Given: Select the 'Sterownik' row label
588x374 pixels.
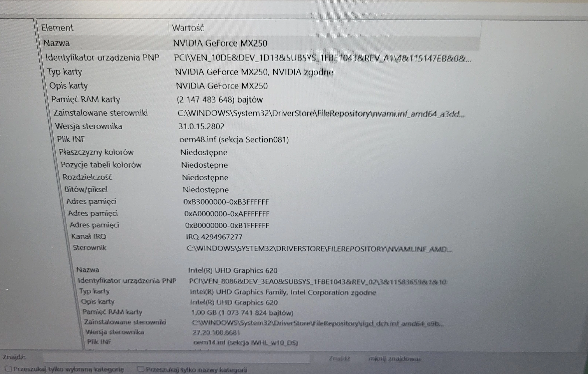Looking at the screenshot, I should [x=90, y=248].
